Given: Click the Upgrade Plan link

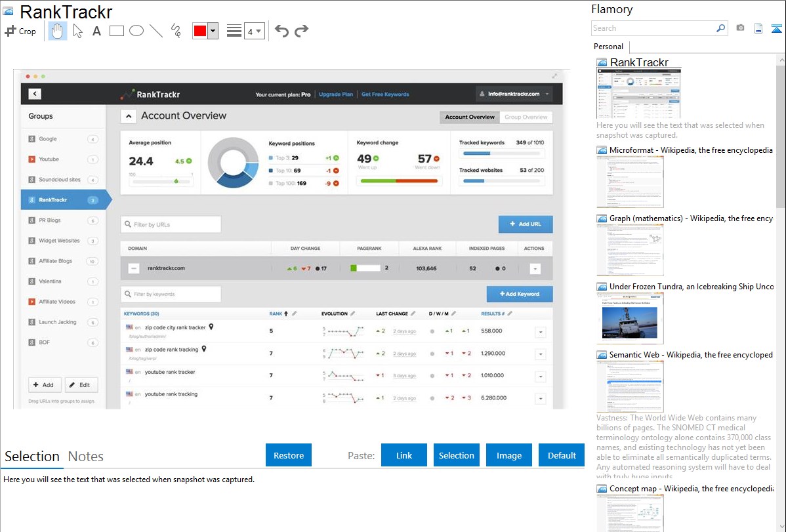Looking at the screenshot, I should tap(336, 94).
